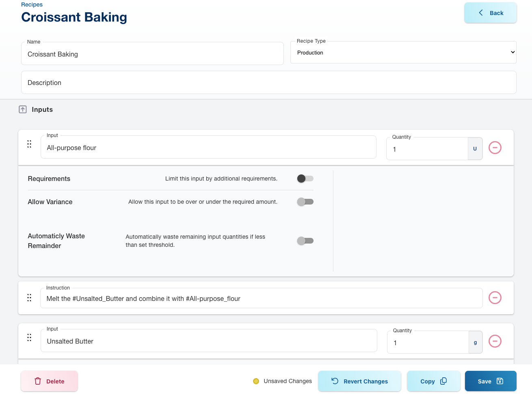Grab the drag handle for All-purpose flour
This screenshot has width=532, height=394.
tap(29, 144)
